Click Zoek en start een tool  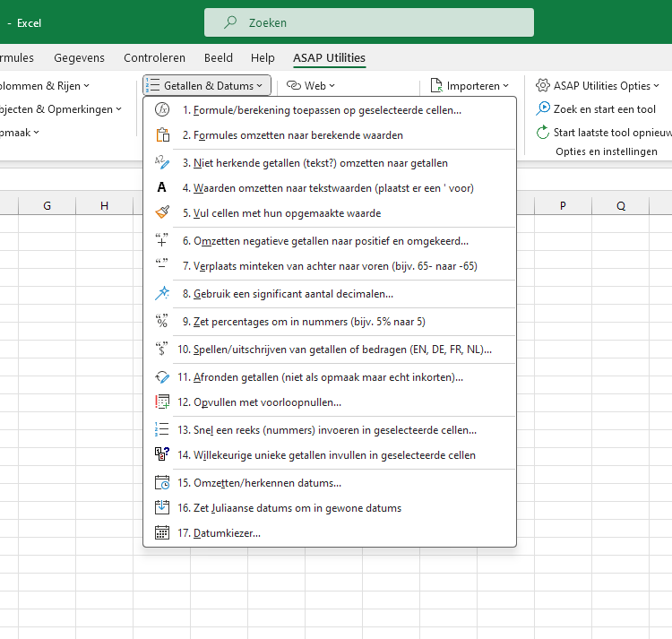pos(596,108)
